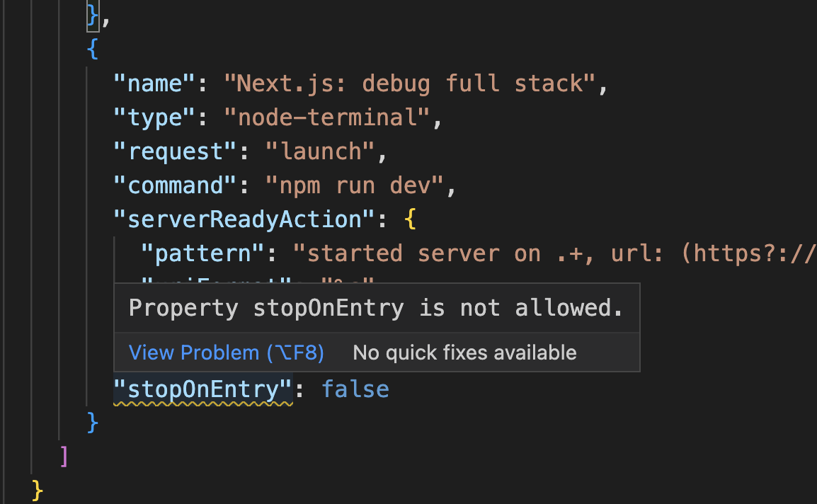Click the "launch" string value
The width and height of the screenshot is (817, 504).
(x=320, y=152)
